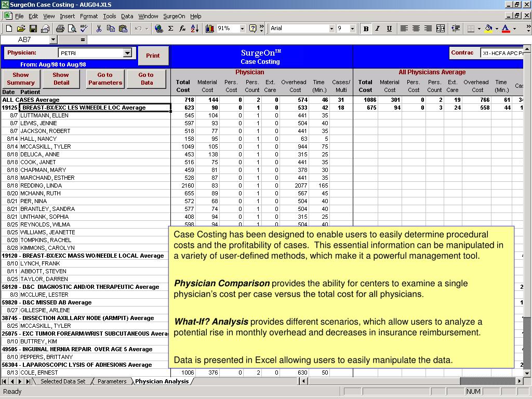Center align the text
532x399 pixels.
(416, 29)
